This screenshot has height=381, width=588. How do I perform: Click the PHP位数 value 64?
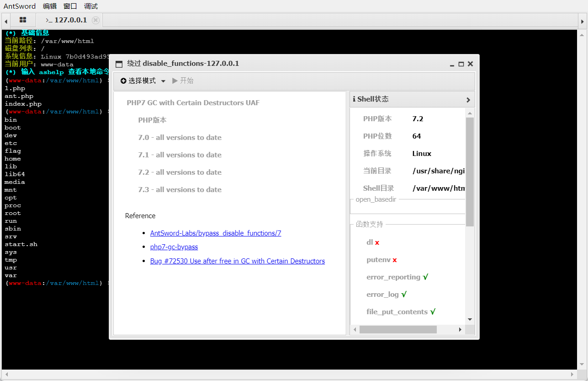click(x=417, y=136)
